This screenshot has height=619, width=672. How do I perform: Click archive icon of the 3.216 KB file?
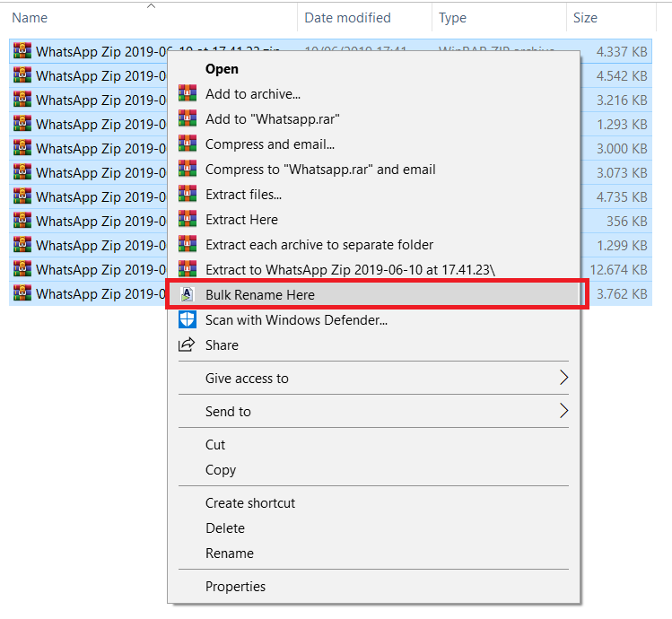pos(22,99)
